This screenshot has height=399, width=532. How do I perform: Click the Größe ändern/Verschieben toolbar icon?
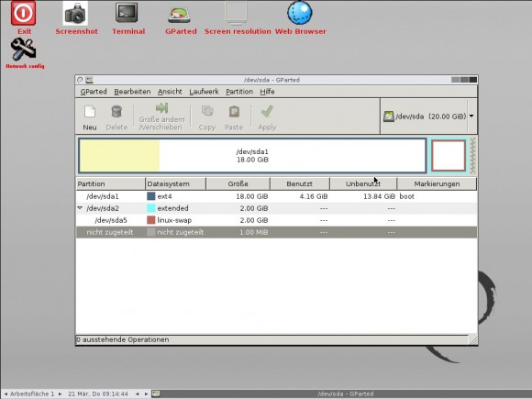click(161, 108)
